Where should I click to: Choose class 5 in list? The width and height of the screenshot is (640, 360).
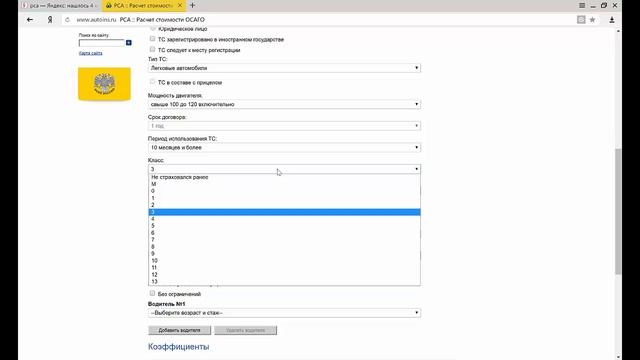click(x=284, y=226)
